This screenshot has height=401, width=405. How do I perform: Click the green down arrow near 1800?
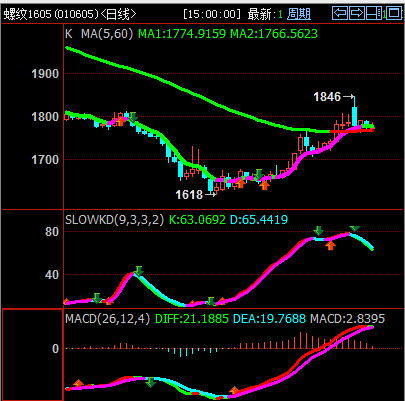point(133,117)
